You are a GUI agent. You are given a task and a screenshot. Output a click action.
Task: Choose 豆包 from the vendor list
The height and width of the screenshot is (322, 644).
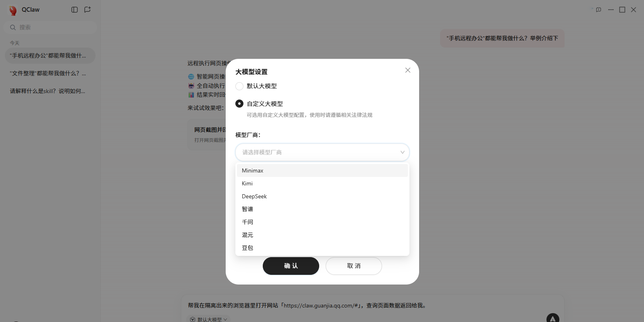[322, 248]
